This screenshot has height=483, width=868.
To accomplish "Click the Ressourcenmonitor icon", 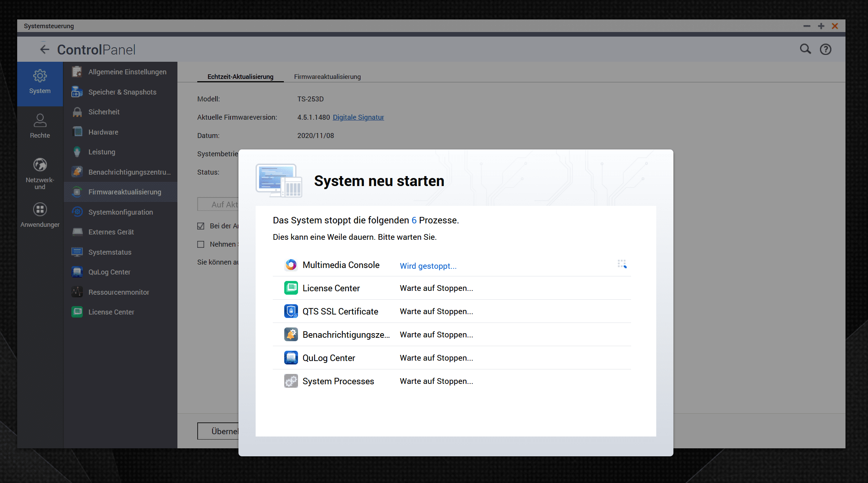I will pos(77,292).
